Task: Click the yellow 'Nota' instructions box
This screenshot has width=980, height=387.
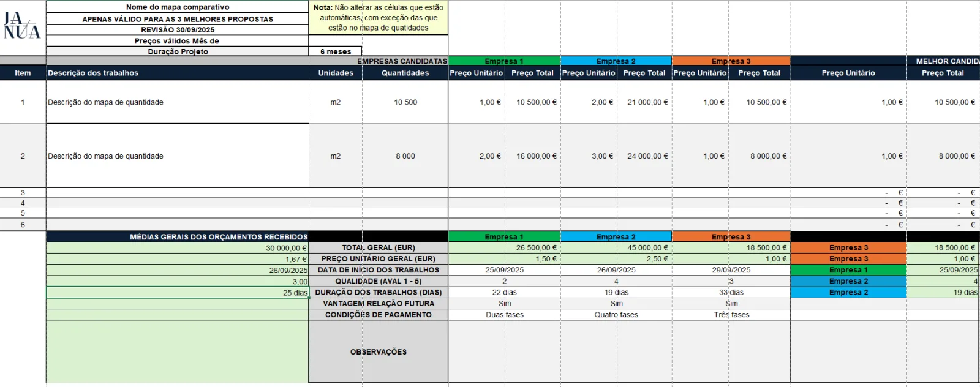Action: 379,18
